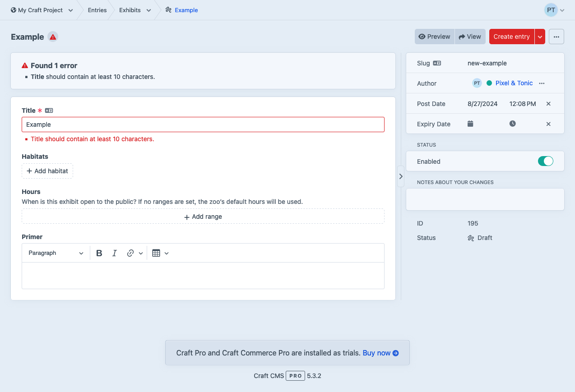Click the View button
This screenshot has width=575, height=392.
click(x=470, y=37)
